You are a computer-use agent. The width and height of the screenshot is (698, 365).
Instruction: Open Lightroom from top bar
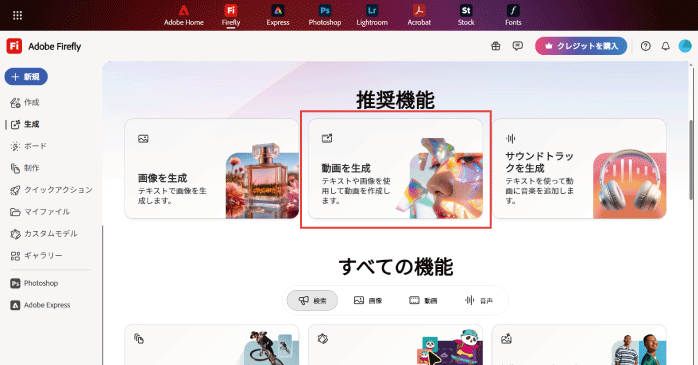coord(372,16)
